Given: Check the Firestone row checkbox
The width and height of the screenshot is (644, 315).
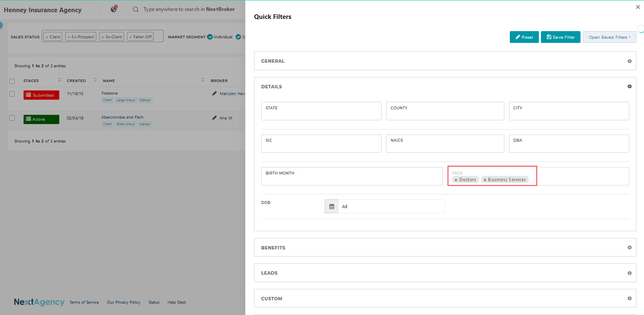Looking at the screenshot, I should coord(12,94).
